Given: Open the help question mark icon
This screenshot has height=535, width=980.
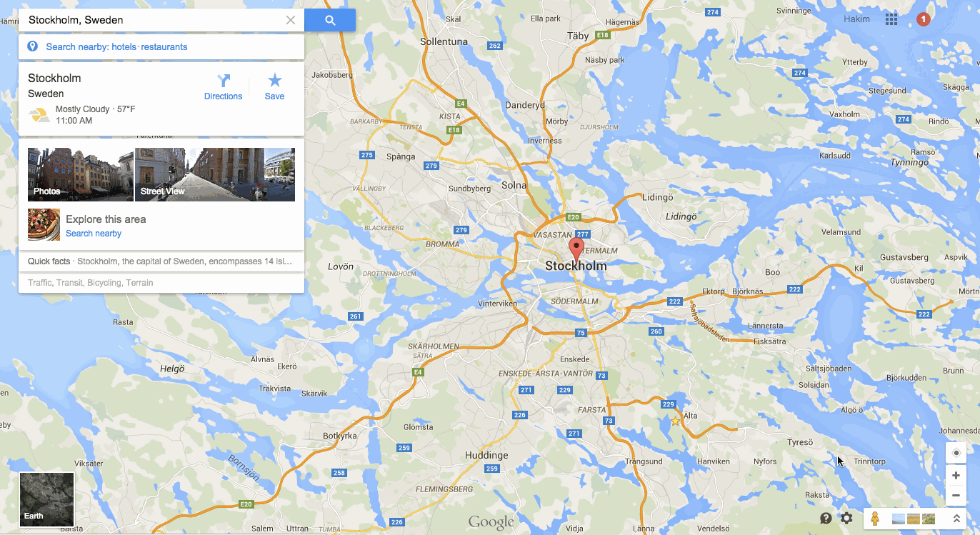Looking at the screenshot, I should 826,519.
